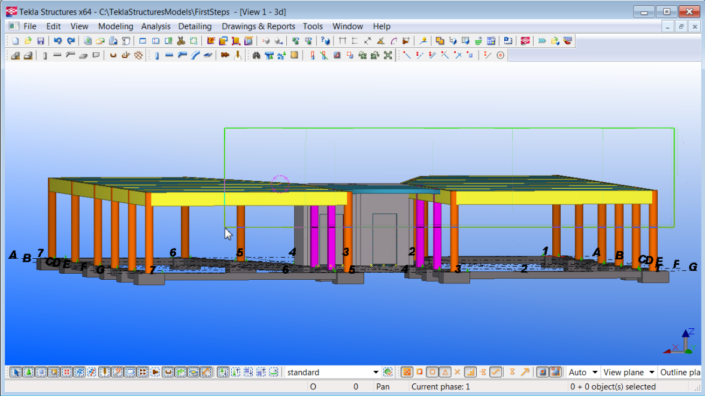This screenshot has height=396, width=705.
Task: Open the View menu
Action: point(79,26)
